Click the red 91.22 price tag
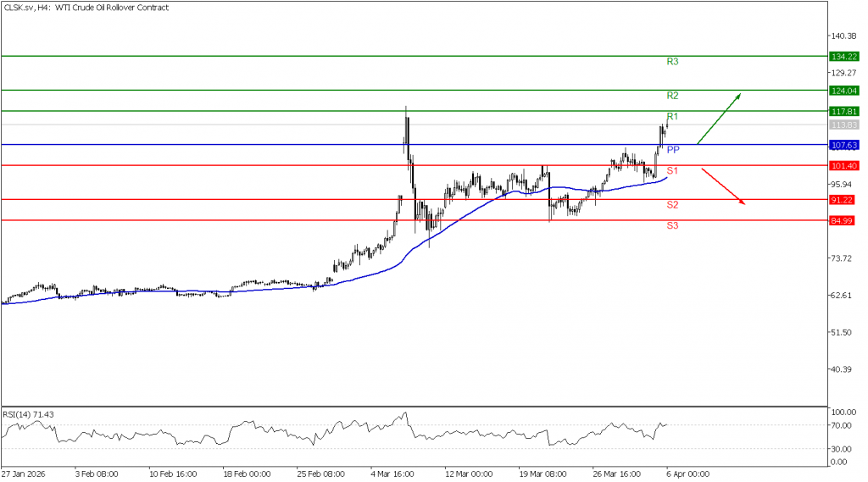868x482 pixels. pos(842,200)
